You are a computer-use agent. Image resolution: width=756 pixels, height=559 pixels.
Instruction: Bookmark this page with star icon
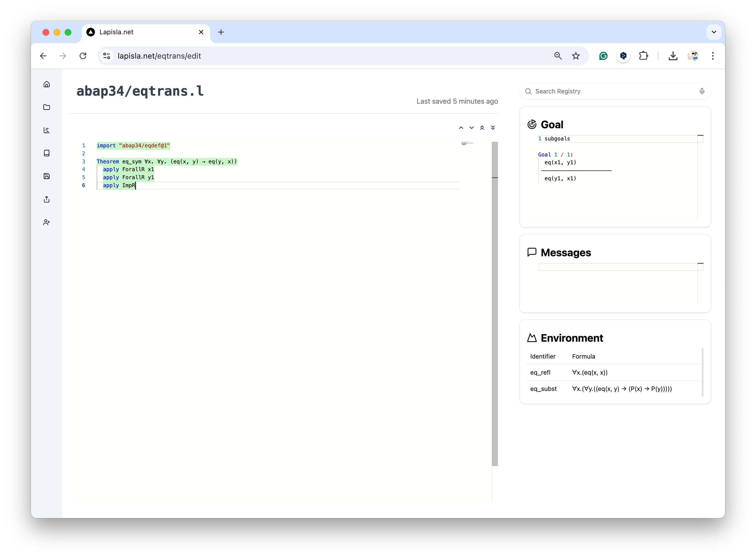(x=576, y=56)
